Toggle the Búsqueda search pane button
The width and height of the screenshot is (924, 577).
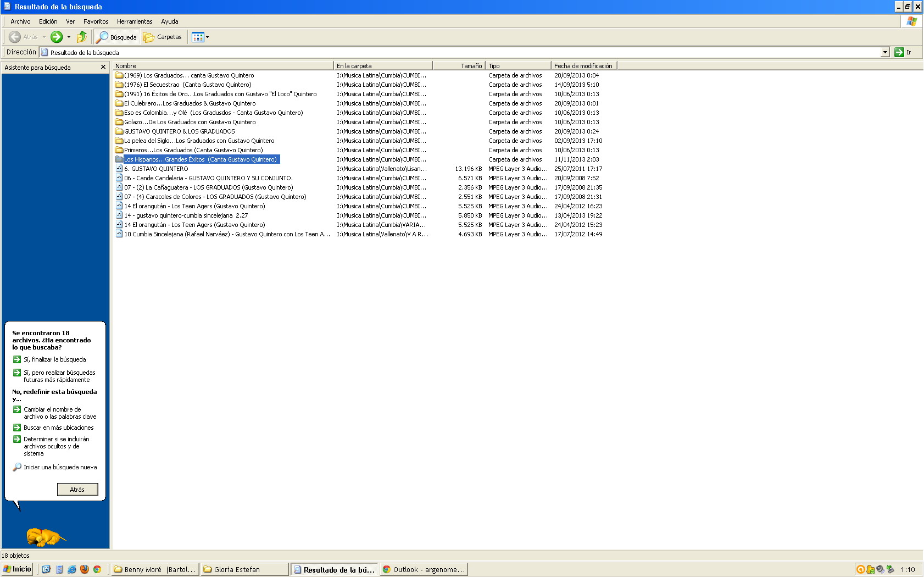pyautogui.click(x=116, y=37)
